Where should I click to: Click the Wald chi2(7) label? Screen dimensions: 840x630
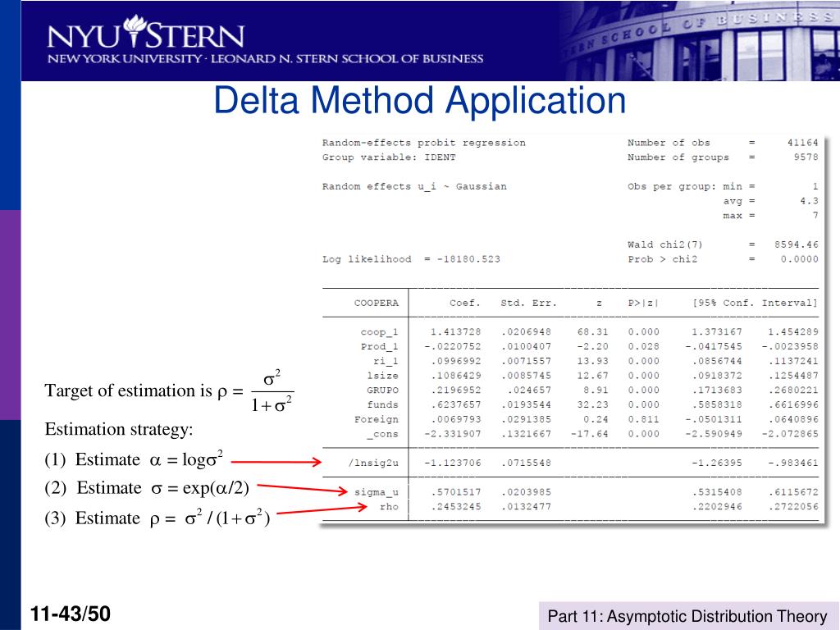(664, 244)
